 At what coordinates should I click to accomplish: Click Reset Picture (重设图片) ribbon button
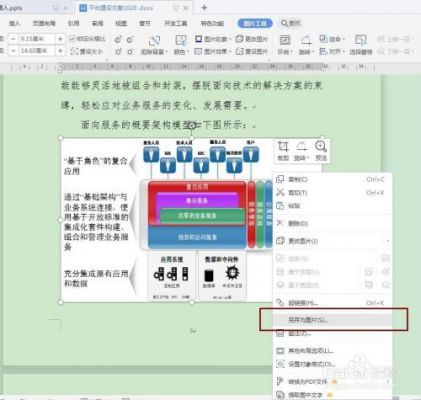click(252, 51)
